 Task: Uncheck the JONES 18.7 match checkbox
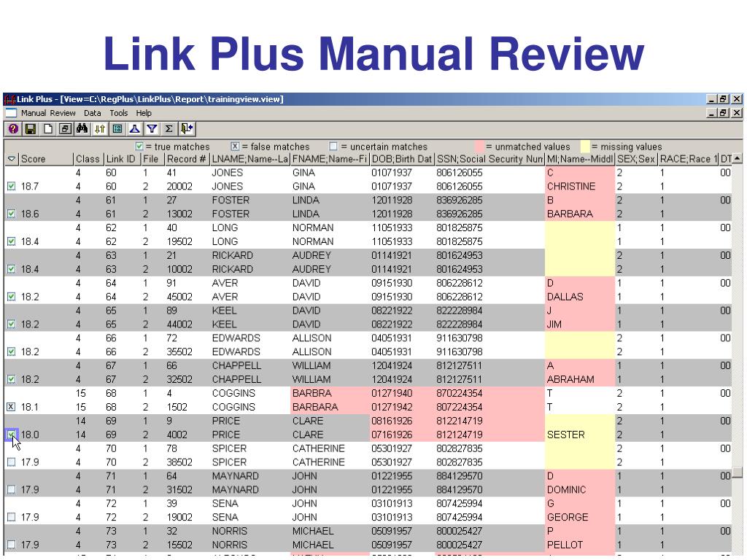(x=12, y=187)
